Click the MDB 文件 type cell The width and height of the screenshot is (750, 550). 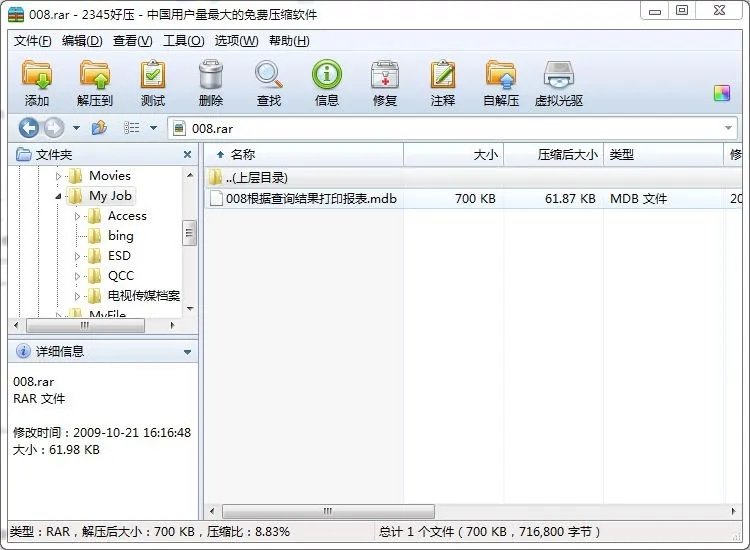click(639, 198)
